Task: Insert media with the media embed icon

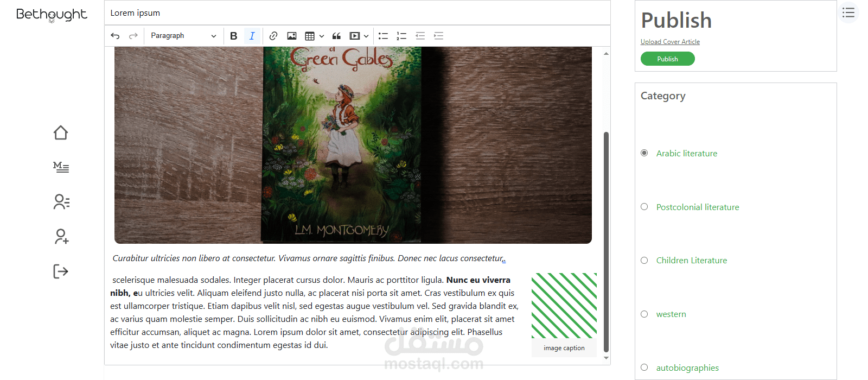Action: tap(355, 36)
